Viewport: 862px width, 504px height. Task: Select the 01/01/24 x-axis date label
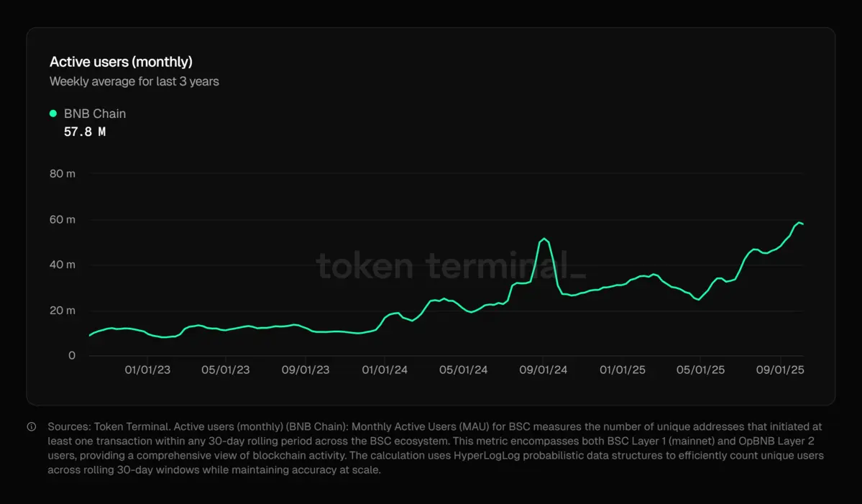pos(385,370)
